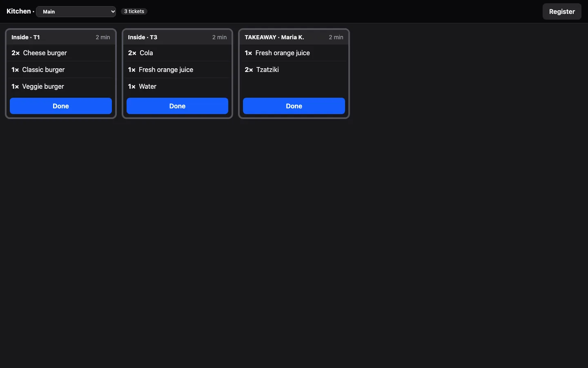Mark Inside T1 ticket as Done
The height and width of the screenshot is (368, 588).
pos(61,106)
